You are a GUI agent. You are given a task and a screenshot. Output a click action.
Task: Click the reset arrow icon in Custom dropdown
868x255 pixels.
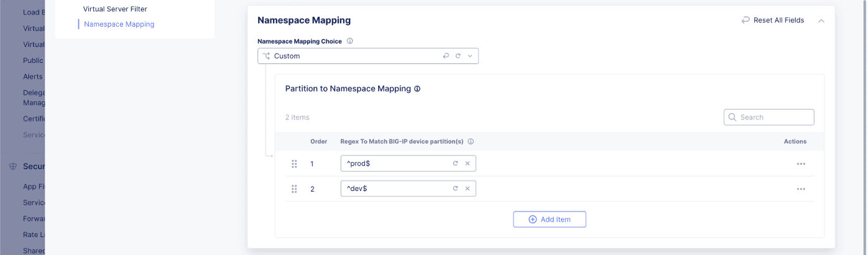coord(446,56)
